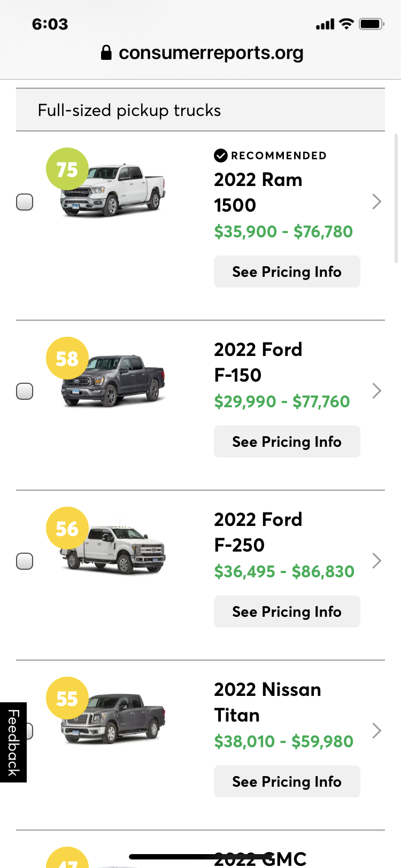Check the compare box for Ford F-150
This screenshot has width=401, height=868.
(25, 391)
